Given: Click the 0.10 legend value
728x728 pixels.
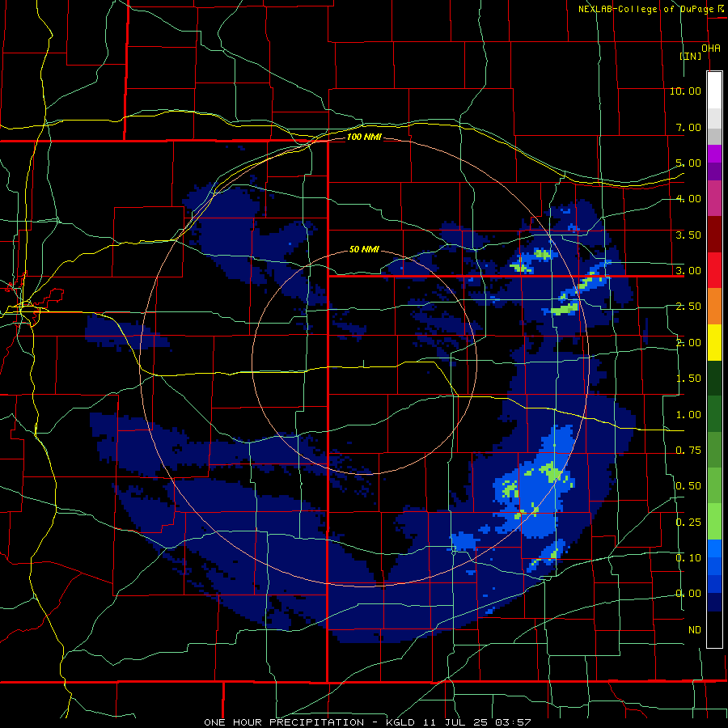Looking at the screenshot, I should pyautogui.click(x=688, y=558).
